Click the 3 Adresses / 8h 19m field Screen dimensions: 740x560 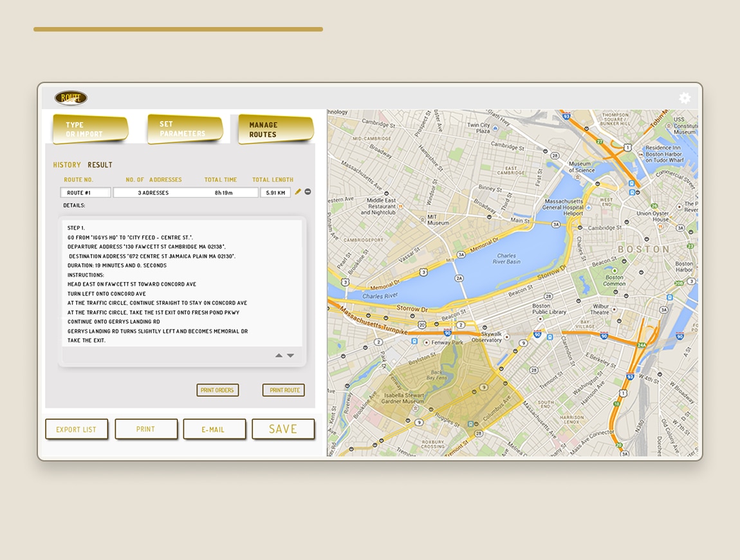(185, 192)
